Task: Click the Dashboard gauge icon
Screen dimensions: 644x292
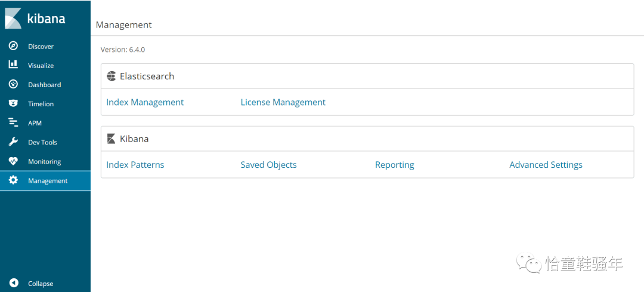Action: [x=13, y=84]
